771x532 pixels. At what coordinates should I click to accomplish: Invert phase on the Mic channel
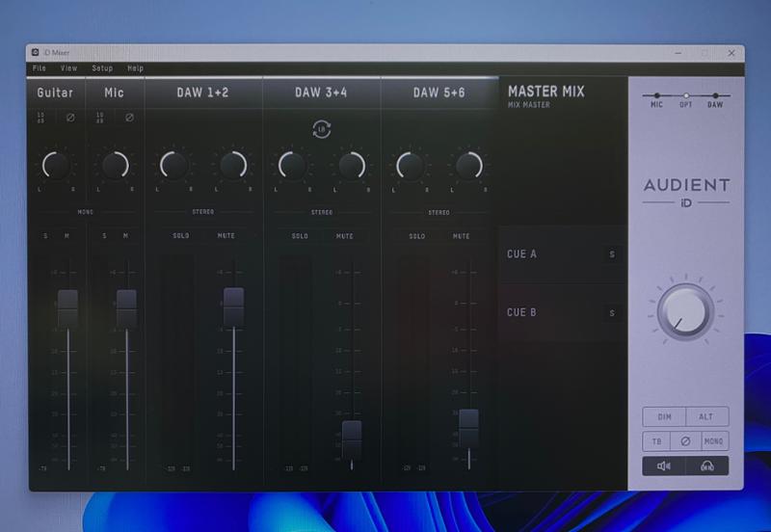pos(129,118)
